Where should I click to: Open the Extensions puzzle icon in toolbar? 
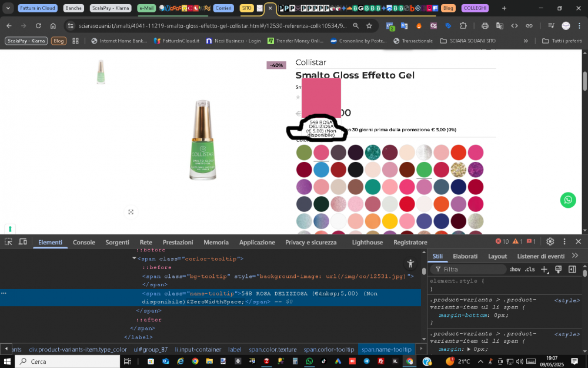[463, 26]
